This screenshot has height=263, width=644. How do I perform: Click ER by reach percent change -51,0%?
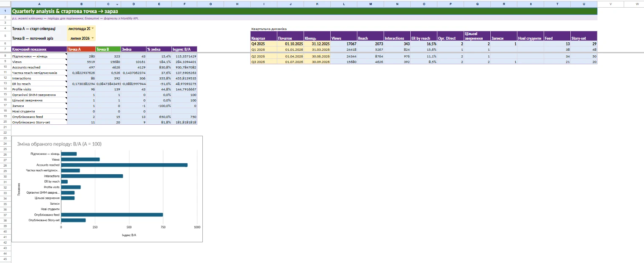[x=159, y=84]
